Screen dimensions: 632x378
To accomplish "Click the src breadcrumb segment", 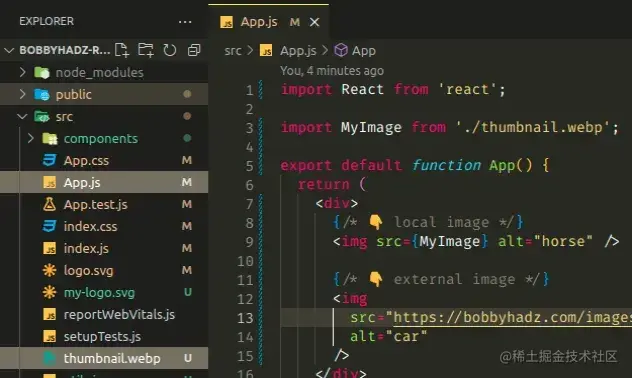I will point(233,51).
